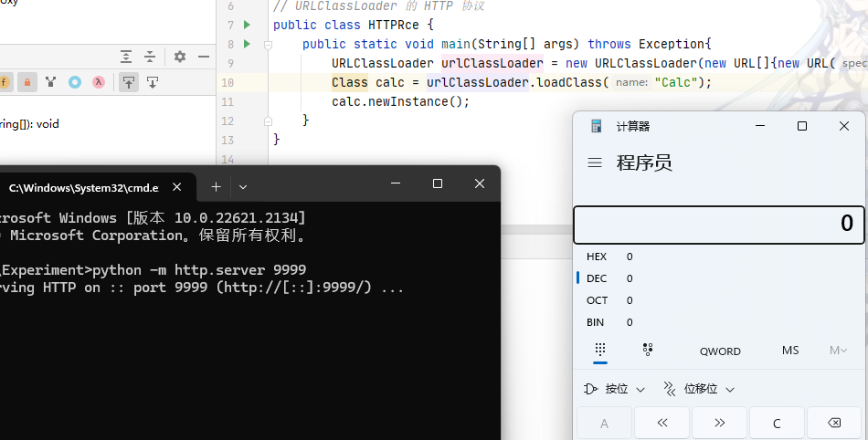The height and width of the screenshot is (440, 868).
Task: Close the cmd.exe terminal tab
Action: click(176, 187)
